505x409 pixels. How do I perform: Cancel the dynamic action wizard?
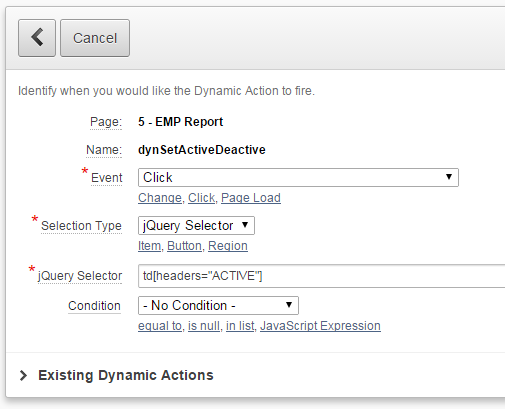[x=95, y=38]
